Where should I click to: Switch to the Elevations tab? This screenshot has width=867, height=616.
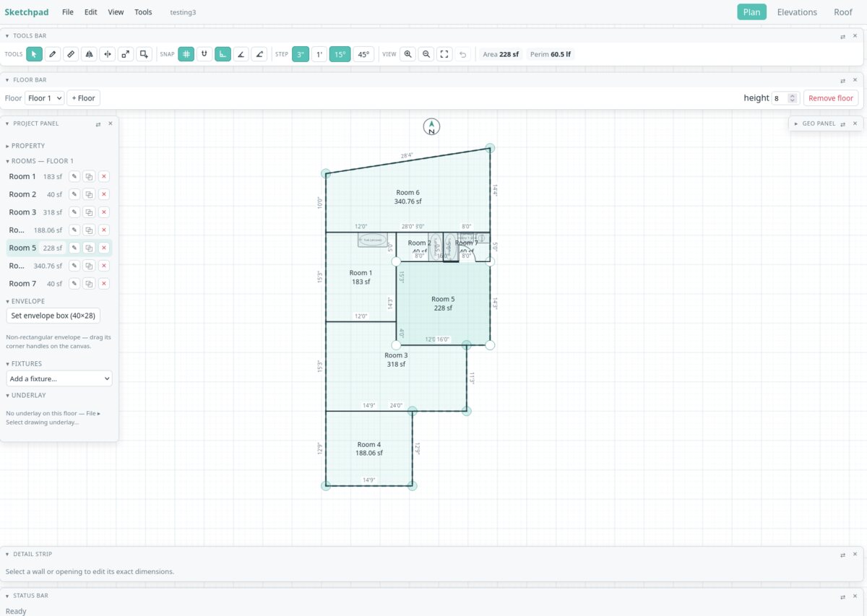pos(797,12)
